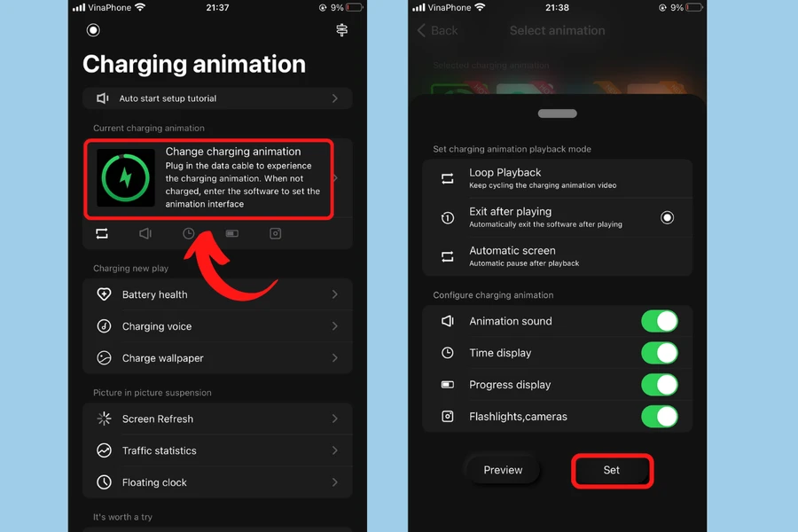Tap the clock icon under current animation
This screenshot has height=532, width=798.
click(x=188, y=234)
